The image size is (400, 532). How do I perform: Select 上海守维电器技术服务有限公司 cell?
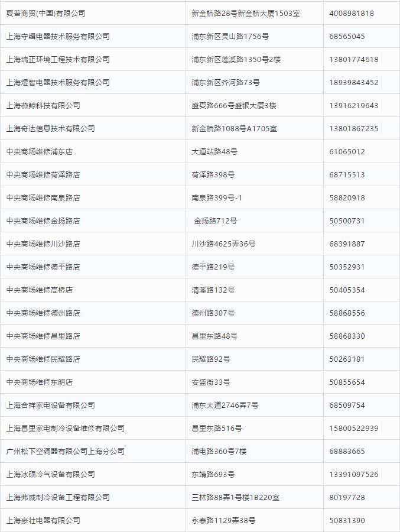coord(93,36)
